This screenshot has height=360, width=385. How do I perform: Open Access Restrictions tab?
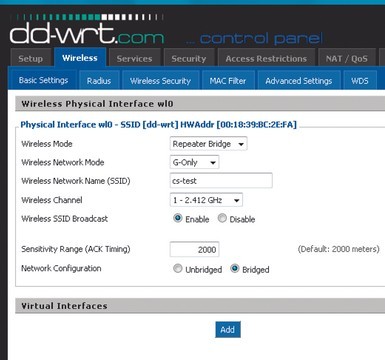pos(266,58)
